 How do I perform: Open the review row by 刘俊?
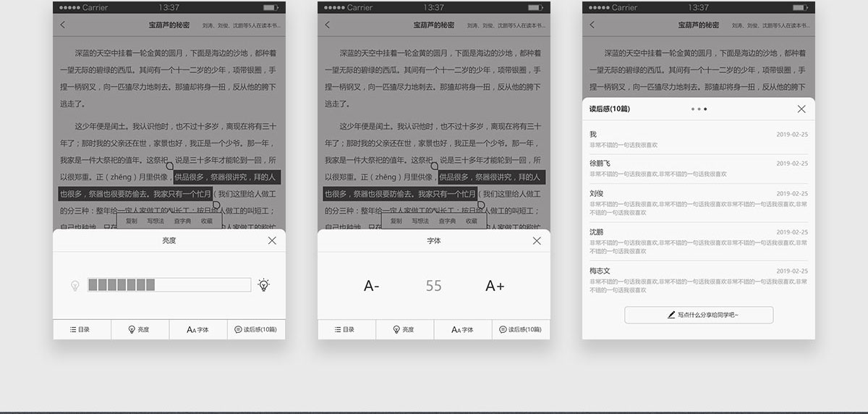[699, 203]
